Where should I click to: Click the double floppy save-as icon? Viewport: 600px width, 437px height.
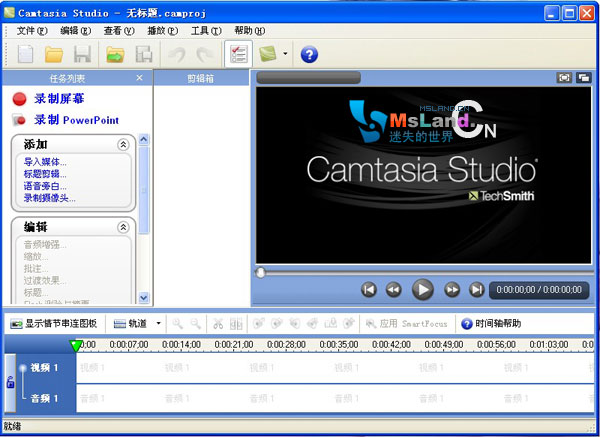point(144,54)
